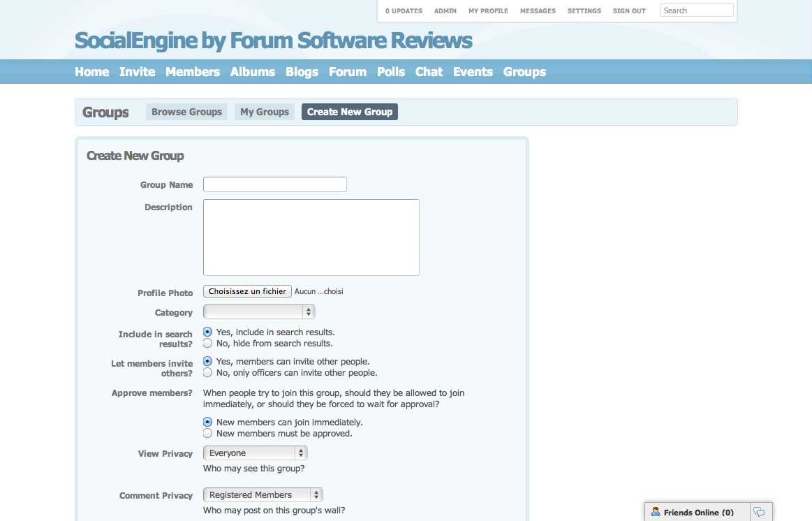Open Groups in the main navigation bar
The width and height of the screenshot is (812, 521).
524,72
